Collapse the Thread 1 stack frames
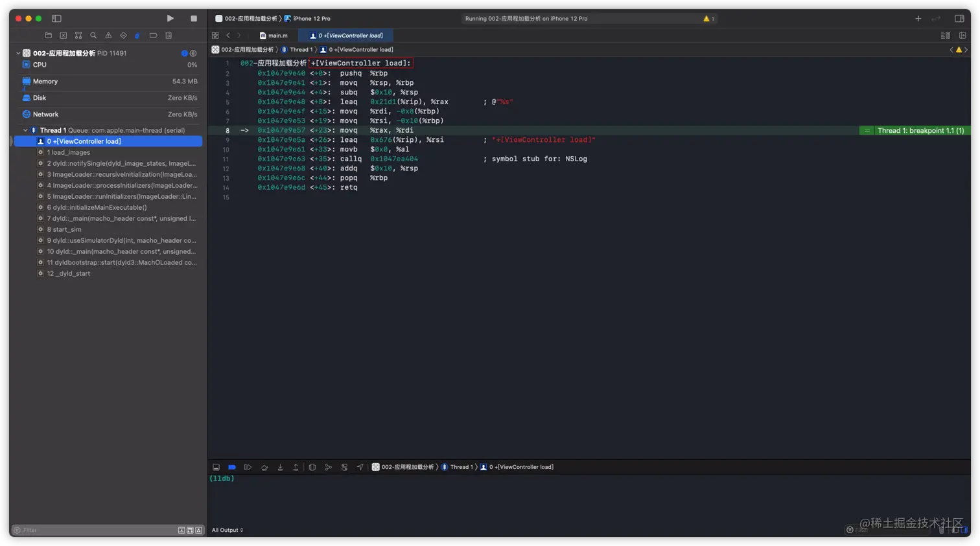980x546 pixels. tap(25, 130)
